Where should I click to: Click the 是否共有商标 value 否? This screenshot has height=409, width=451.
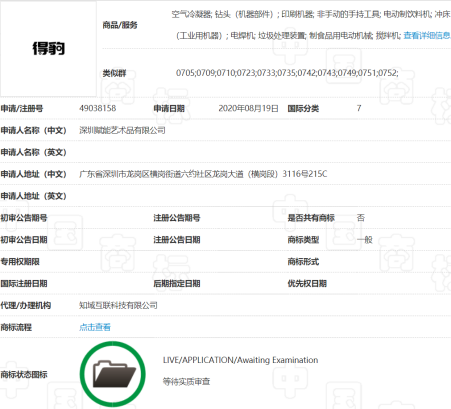click(x=361, y=218)
